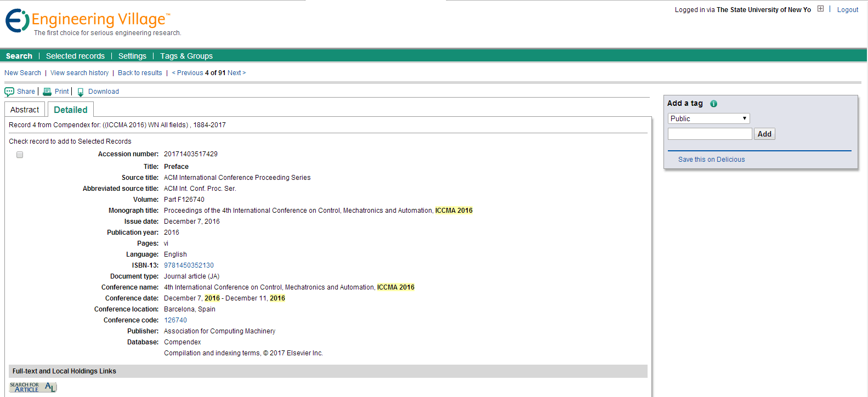Click the Logout link
Viewport: 868px width, 397px height.
click(848, 10)
